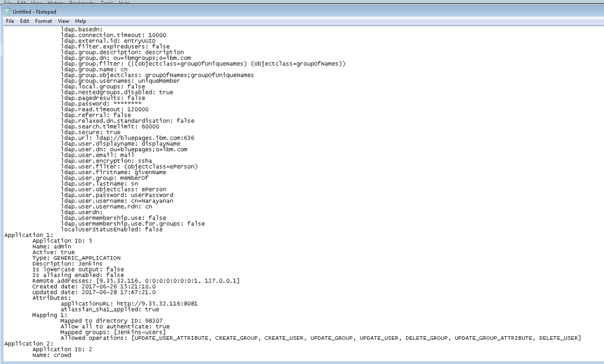
Task: Click the 'ldap.user.lastname: sn' line
Action: click(x=99, y=184)
